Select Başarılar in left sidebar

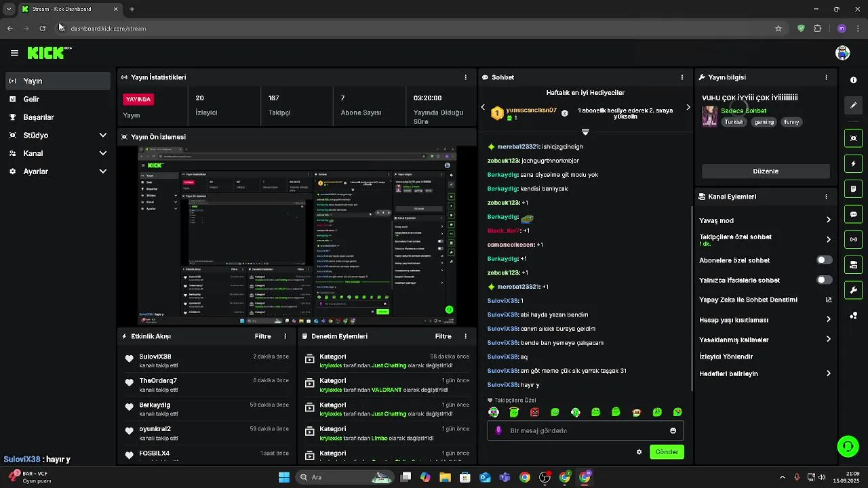click(x=58, y=117)
